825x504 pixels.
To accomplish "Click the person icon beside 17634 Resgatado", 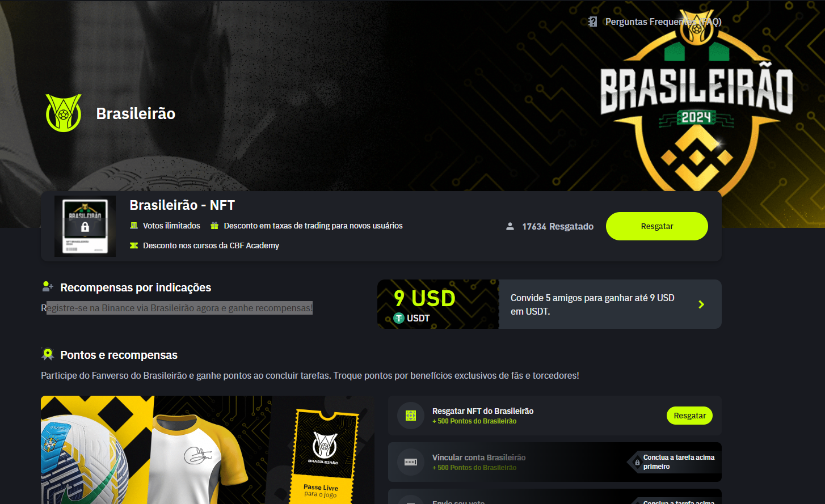I will coord(510,226).
